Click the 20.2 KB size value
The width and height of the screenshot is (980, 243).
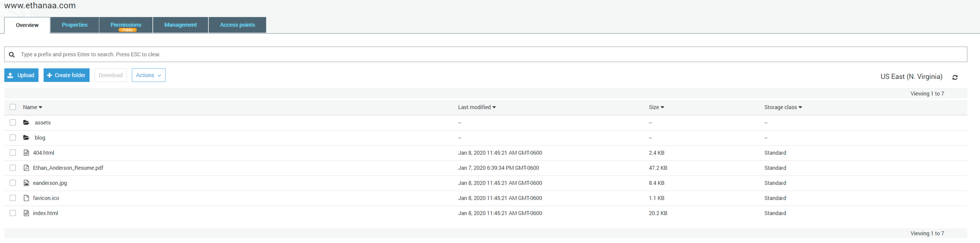[x=658, y=213]
